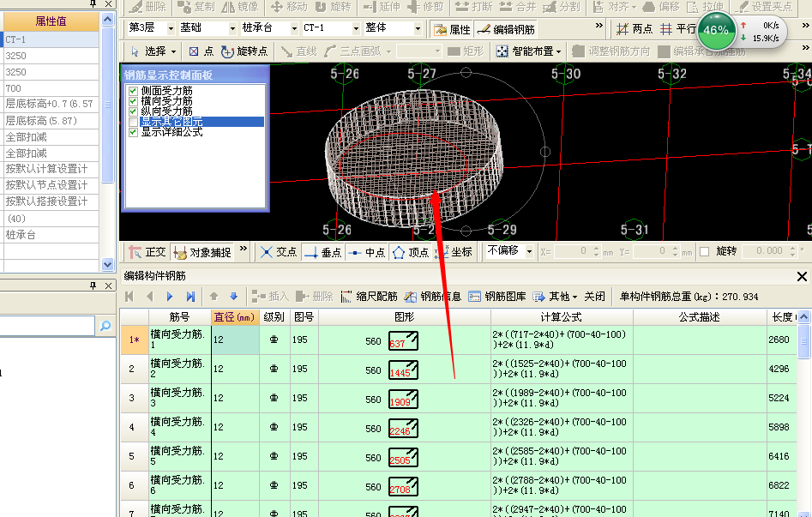Enable 交点 intersection snap

click(x=279, y=252)
